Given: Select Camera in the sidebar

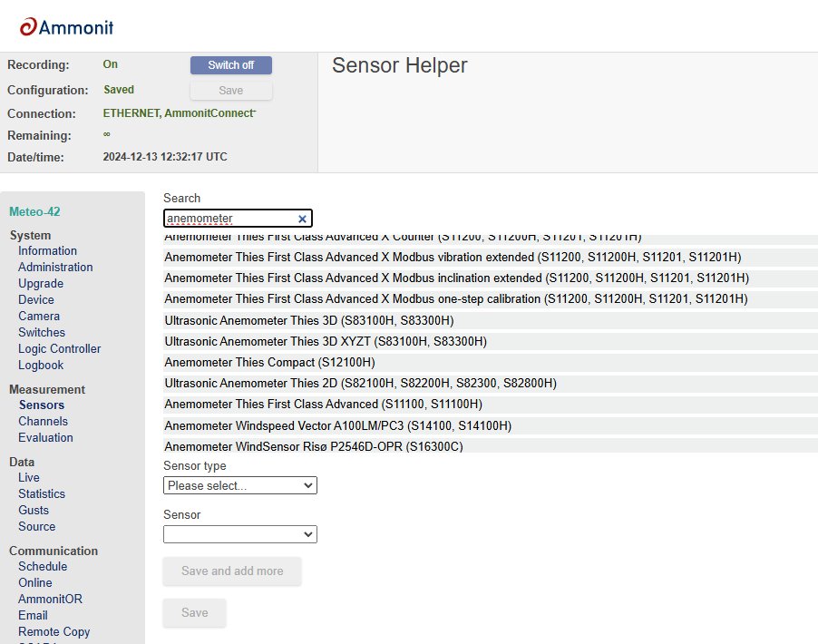Looking at the screenshot, I should tap(39, 317).
